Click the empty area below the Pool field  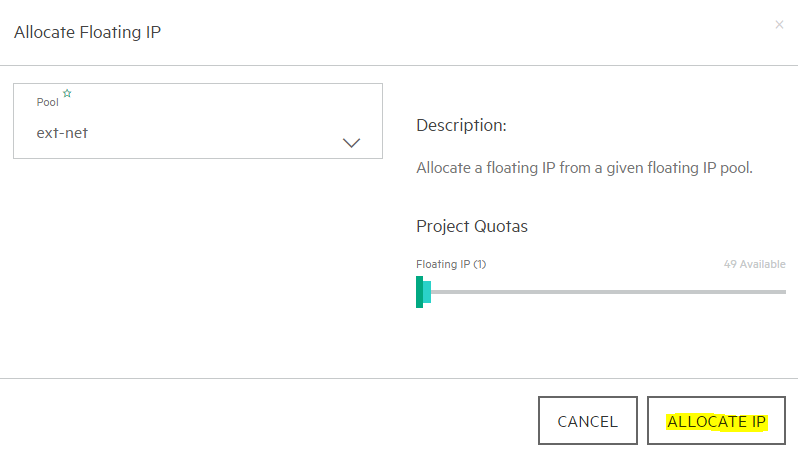[198, 265]
